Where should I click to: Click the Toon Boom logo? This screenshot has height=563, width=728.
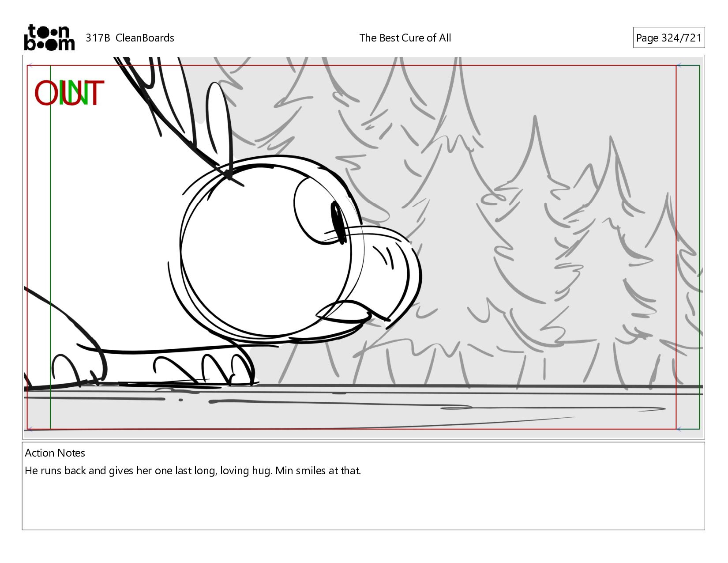pyautogui.click(x=49, y=38)
